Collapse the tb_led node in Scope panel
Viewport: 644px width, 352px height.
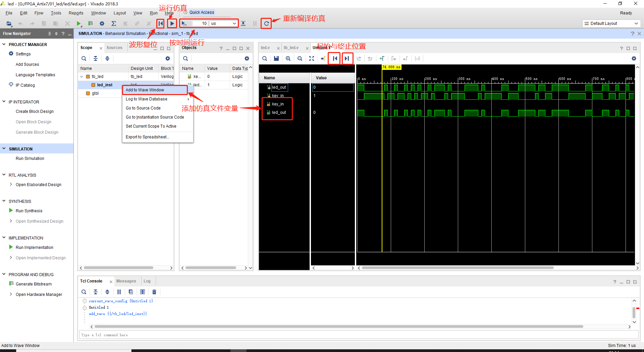(81, 76)
